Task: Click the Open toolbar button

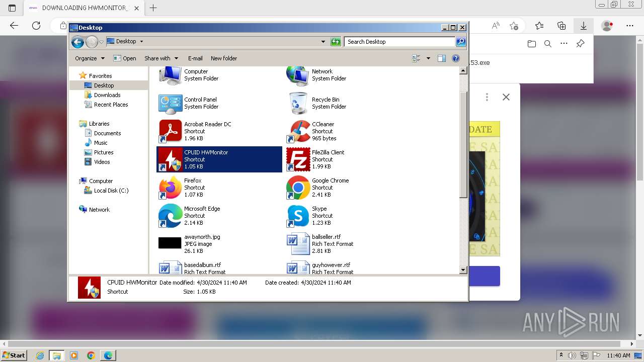Action: click(x=125, y=58)
